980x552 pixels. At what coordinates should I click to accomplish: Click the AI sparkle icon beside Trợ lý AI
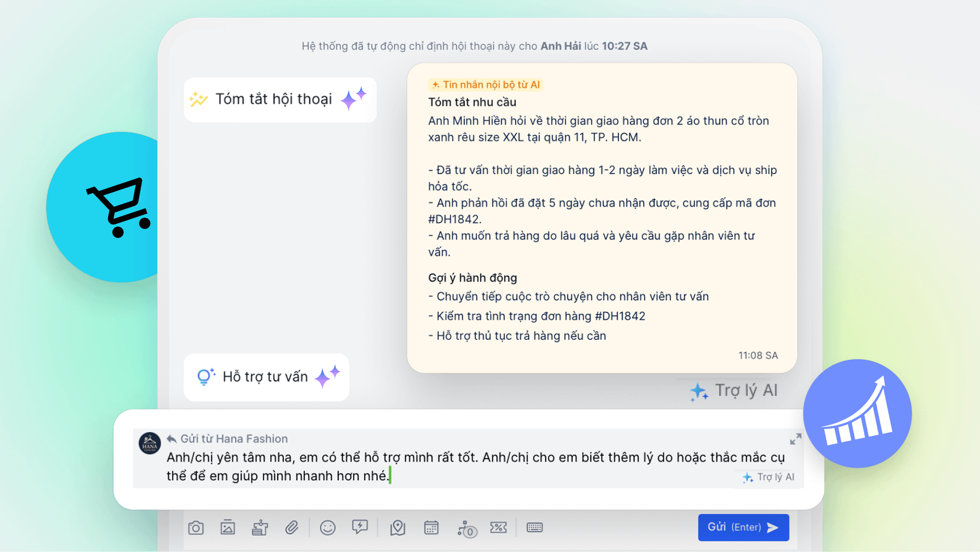click(699, 390)
